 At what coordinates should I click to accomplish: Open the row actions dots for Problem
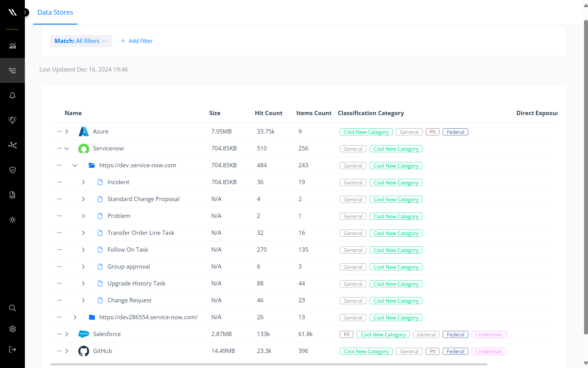point(59,216)
